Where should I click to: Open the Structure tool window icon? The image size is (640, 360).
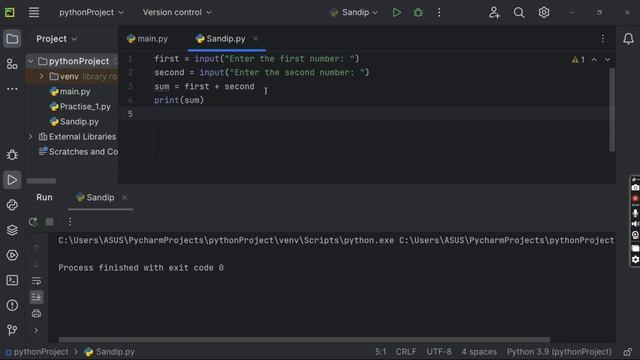(12, 64)
